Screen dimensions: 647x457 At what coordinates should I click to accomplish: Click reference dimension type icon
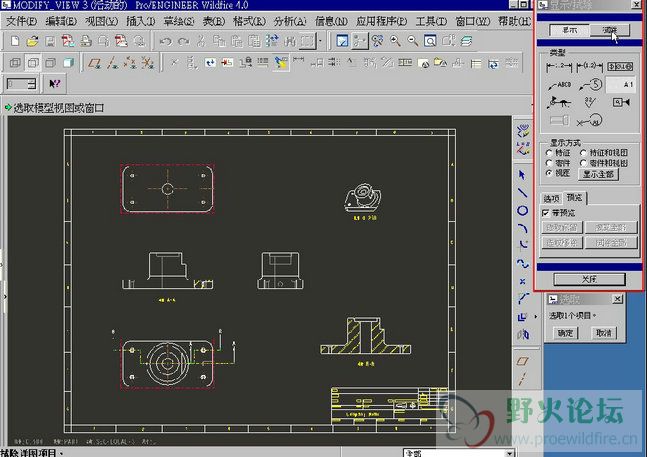tap(589, 66)
